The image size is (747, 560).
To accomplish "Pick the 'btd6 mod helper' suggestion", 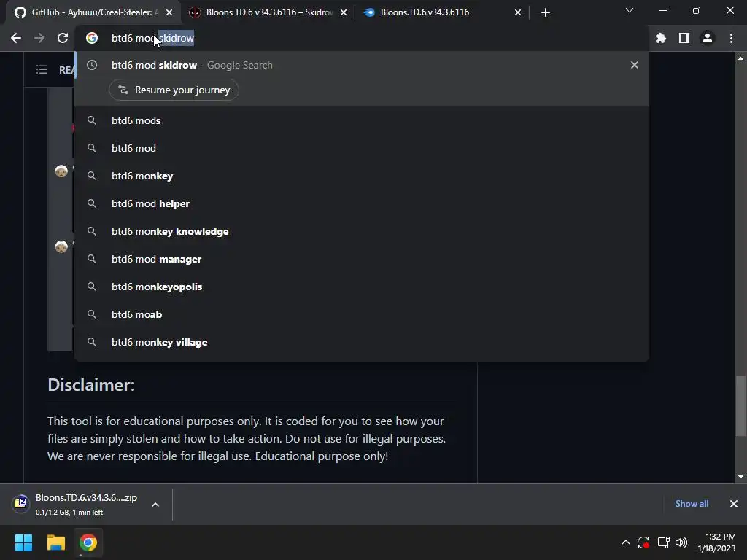I will (361, 203).
